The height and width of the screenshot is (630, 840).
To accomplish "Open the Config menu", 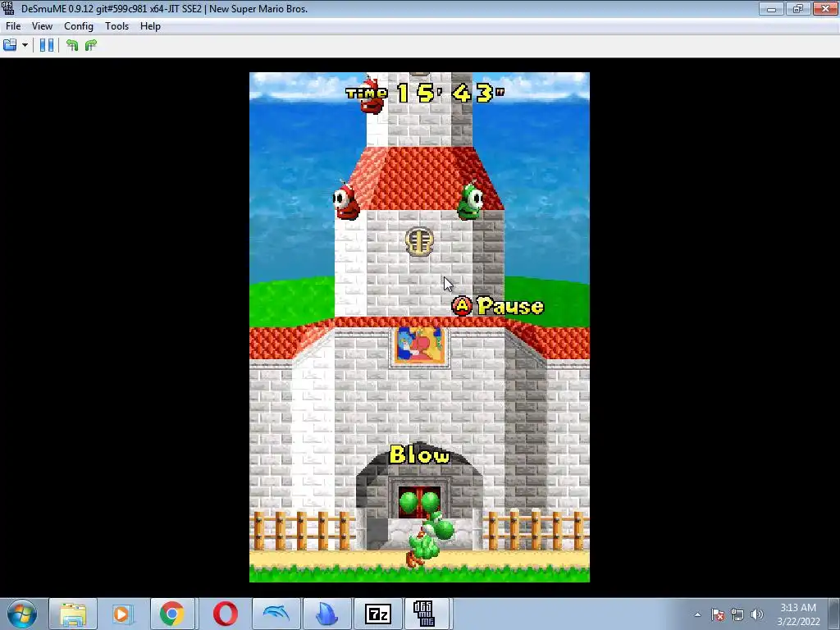I will click(x=78, y=25).
